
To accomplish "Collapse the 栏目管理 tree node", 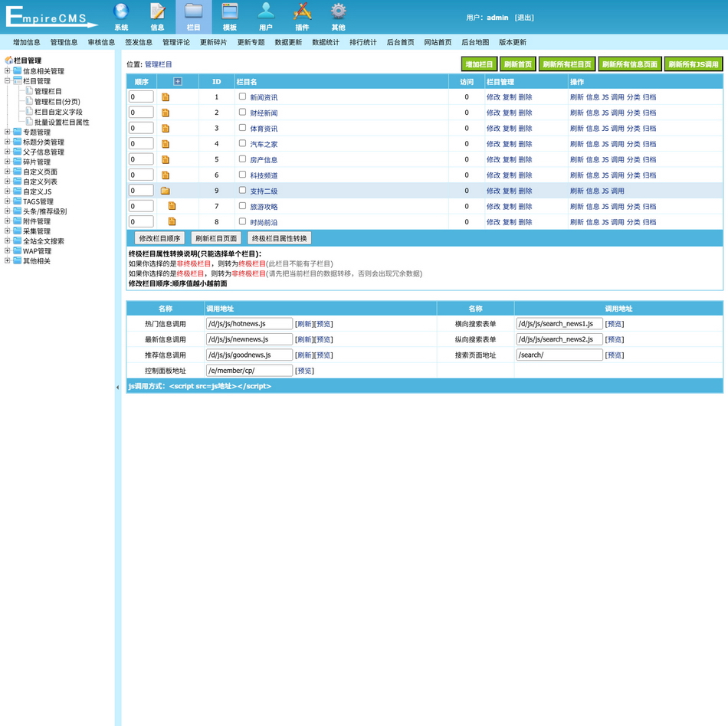I will click(8, 81).
